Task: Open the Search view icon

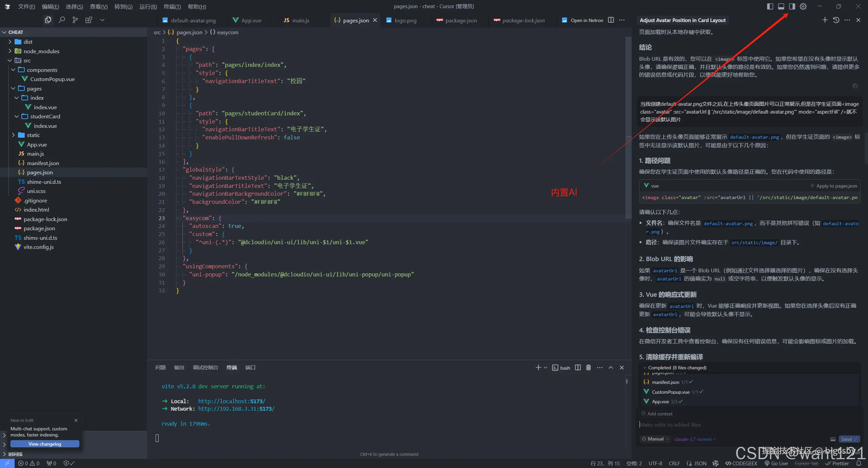Action: 62,20
